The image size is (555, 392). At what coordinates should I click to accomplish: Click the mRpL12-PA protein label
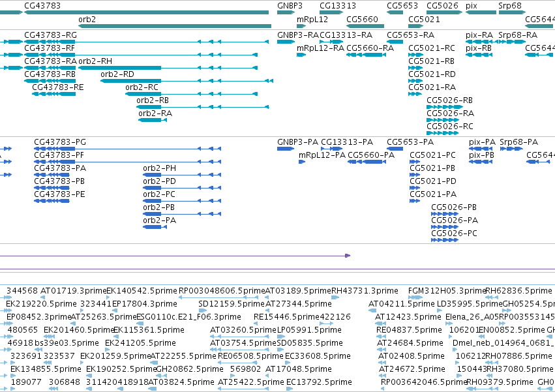(322, 155)
